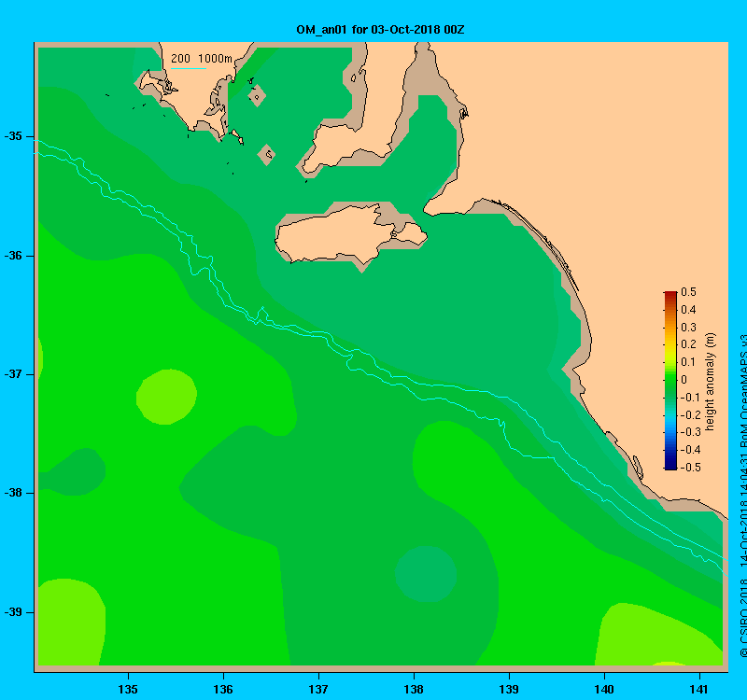
Task: Click the 138 longitude axis label
Action: pos(414,689)
